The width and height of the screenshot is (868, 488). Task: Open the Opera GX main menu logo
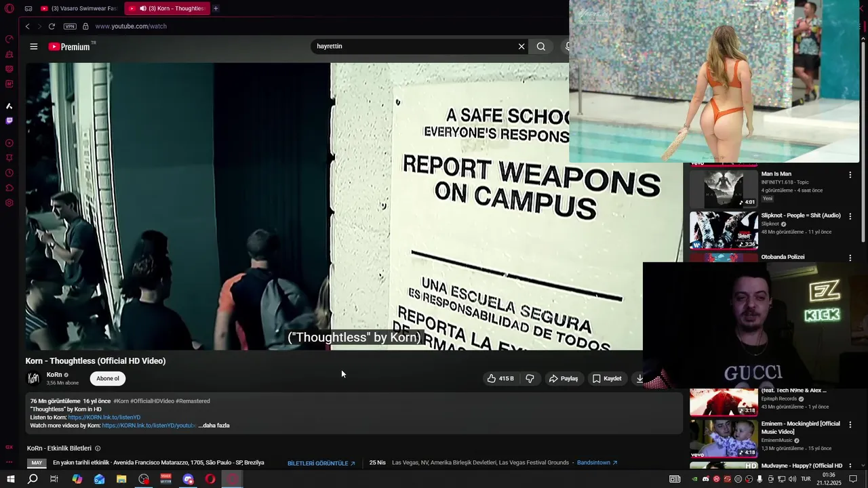(x=9, y=9)
